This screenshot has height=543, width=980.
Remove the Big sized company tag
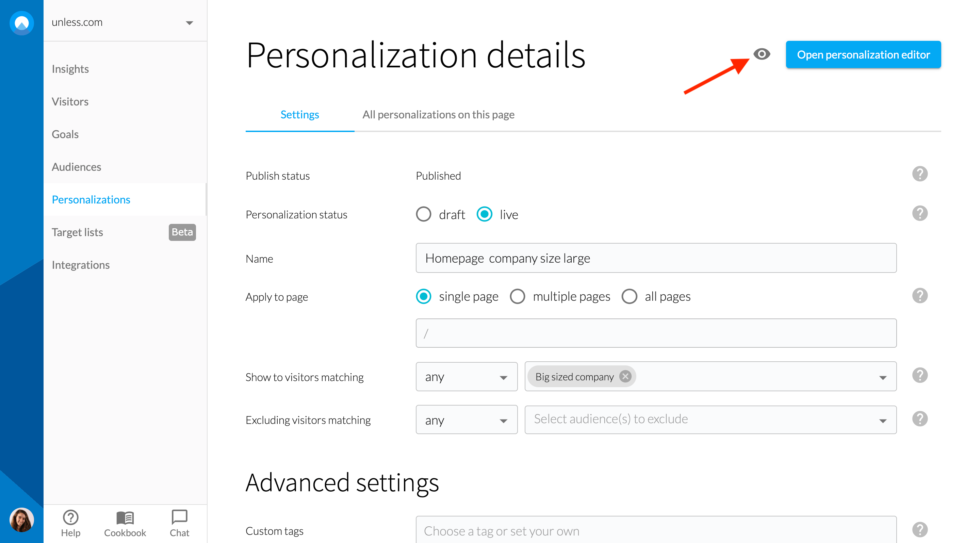(625, 376)
